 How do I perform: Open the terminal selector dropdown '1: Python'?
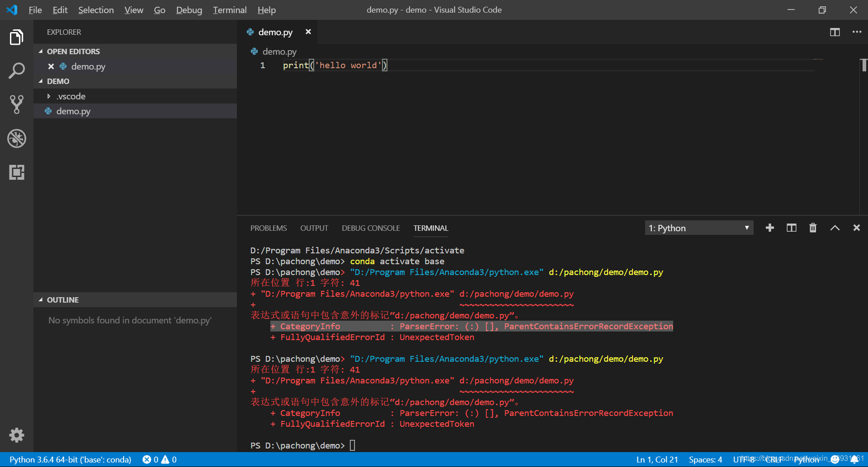[x=699, y=228]
